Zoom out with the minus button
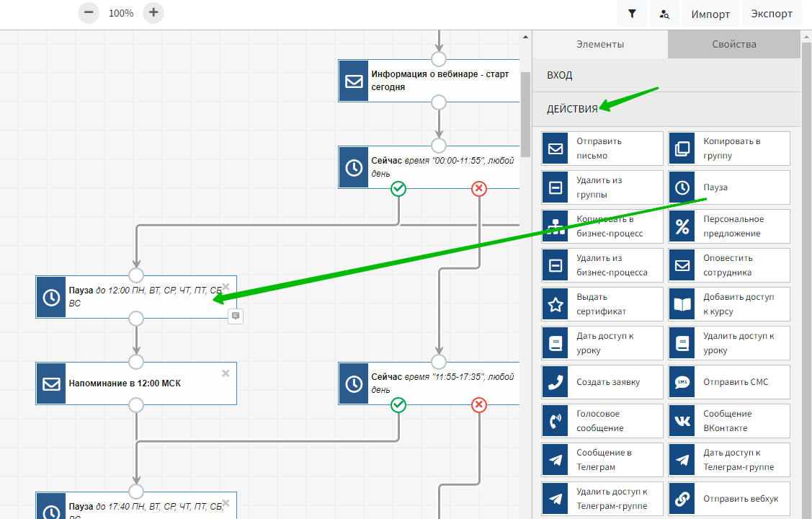 [89, 13]
